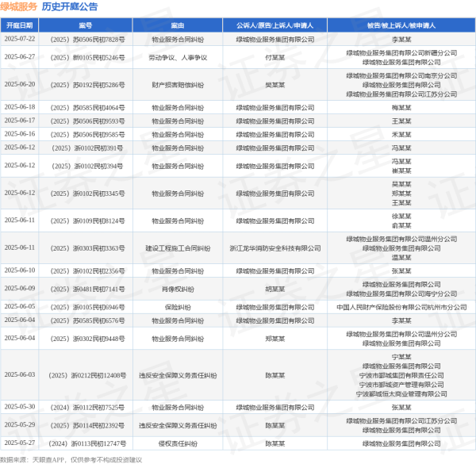Click case number (2025)浙0302民初9448号
This screenshot has height=464, width=476.
point(87,339)
